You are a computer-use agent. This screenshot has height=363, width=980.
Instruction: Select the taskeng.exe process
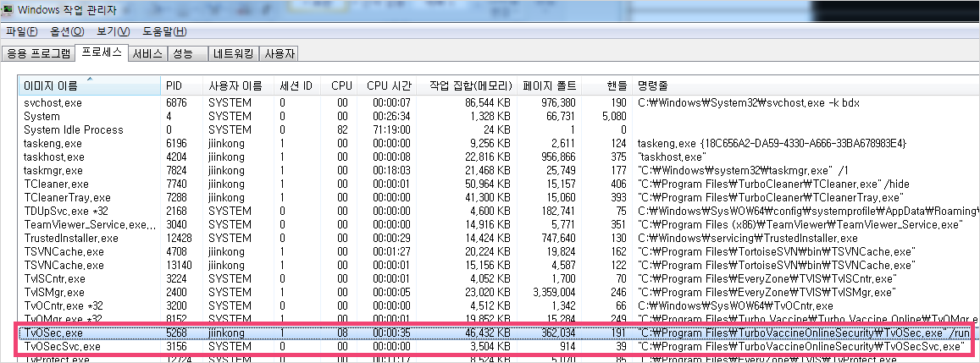click(x=498, y=144)
